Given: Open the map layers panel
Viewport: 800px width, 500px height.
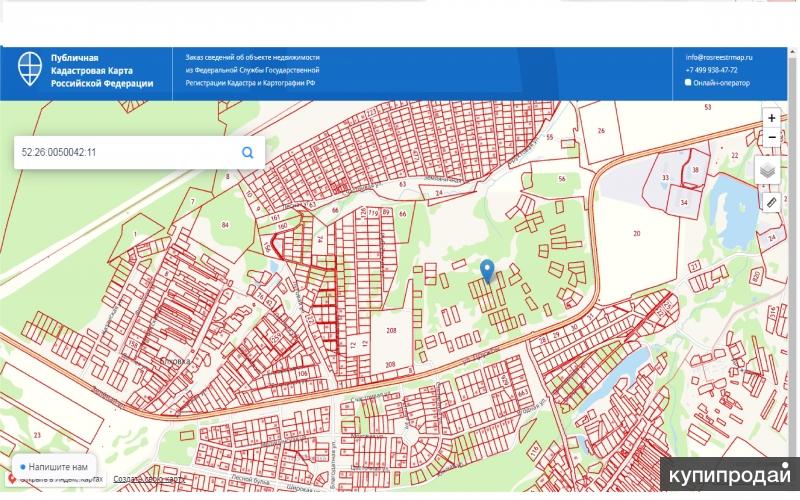Looking at the screenshot, I should point(767,170).
